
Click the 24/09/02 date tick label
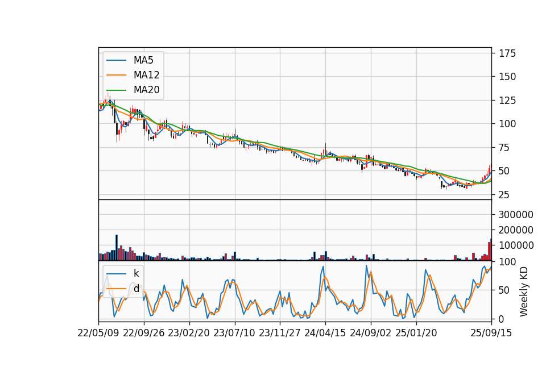coord(370,333)
